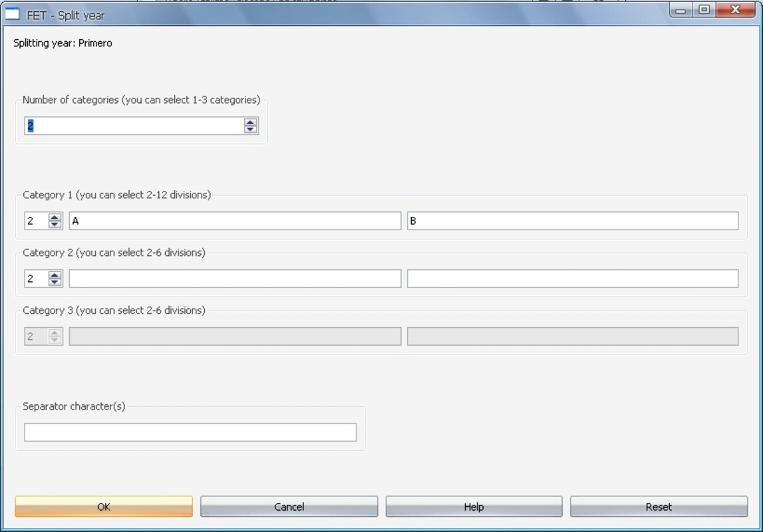This screenshot has height=532, width=763.
Task: Increase Category 2 divisions count
Action: pyautogui.click(x=55, y=275)
